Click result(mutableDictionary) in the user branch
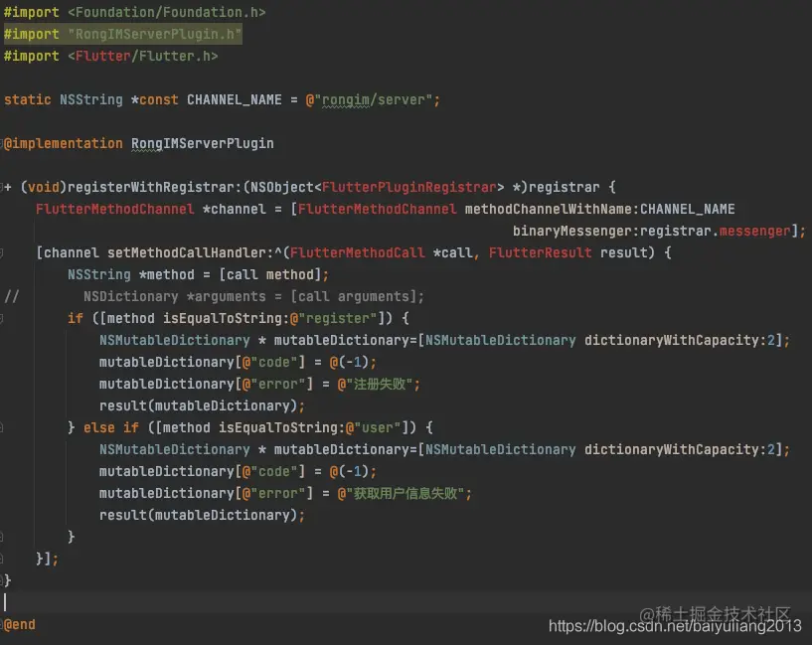 click(198, 515)
